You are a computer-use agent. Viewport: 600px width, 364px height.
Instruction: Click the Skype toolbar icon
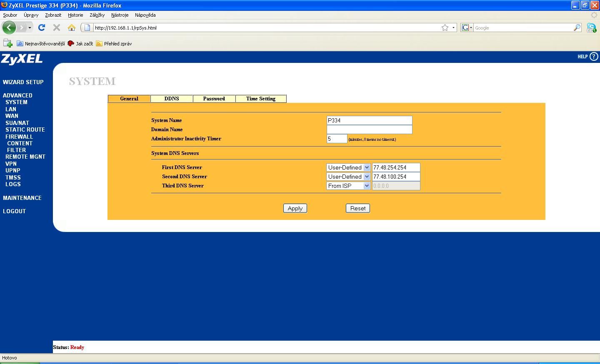tap(591, 28)
